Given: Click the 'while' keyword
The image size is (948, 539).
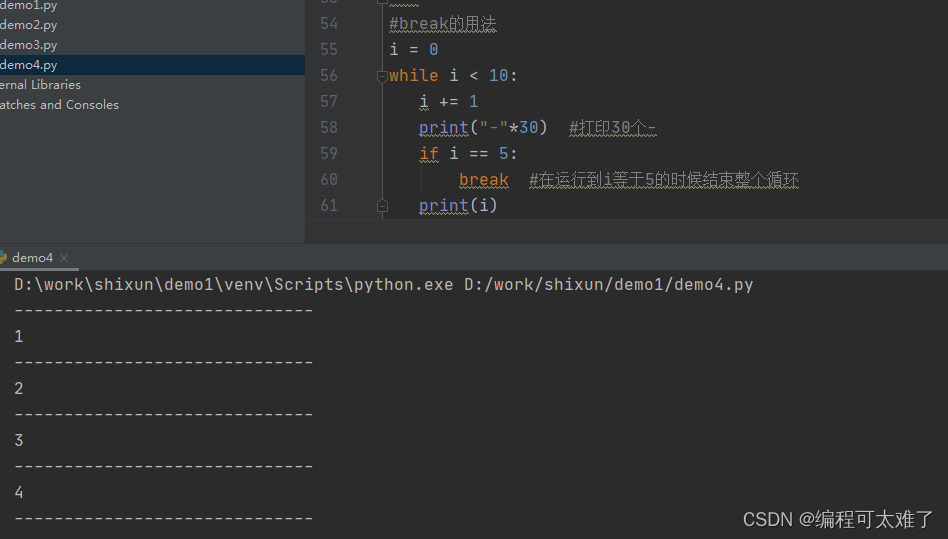Looking at the screenshot, I should pyautogui.click(x=414, y=76).
